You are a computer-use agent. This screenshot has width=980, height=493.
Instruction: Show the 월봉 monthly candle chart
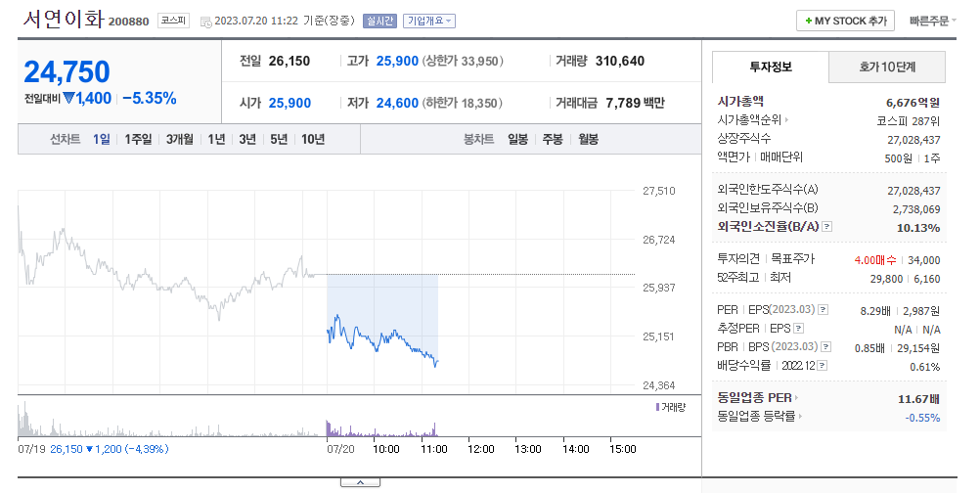tap(588, 139)
